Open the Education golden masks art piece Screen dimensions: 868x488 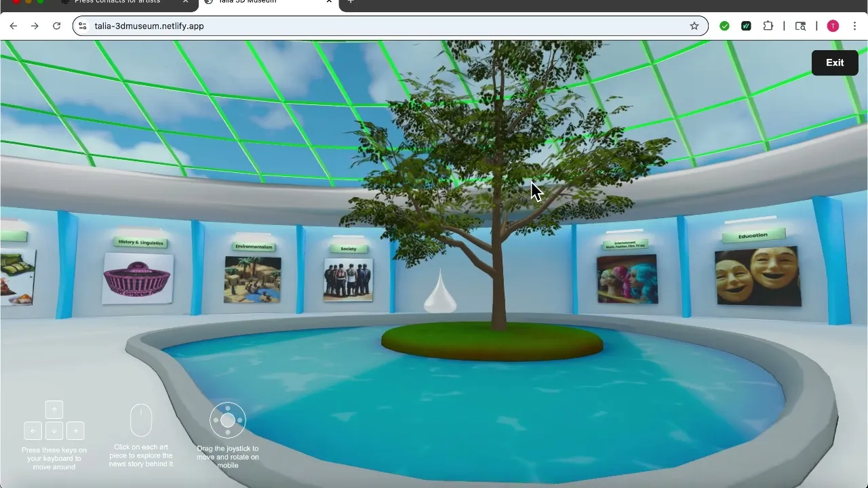coord(757,277)
